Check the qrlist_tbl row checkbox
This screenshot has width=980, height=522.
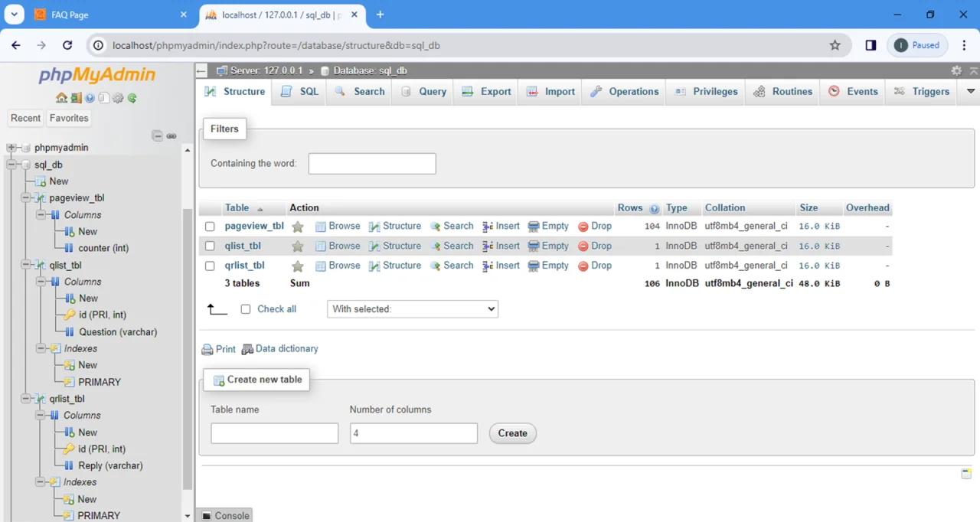click(210, 266)
